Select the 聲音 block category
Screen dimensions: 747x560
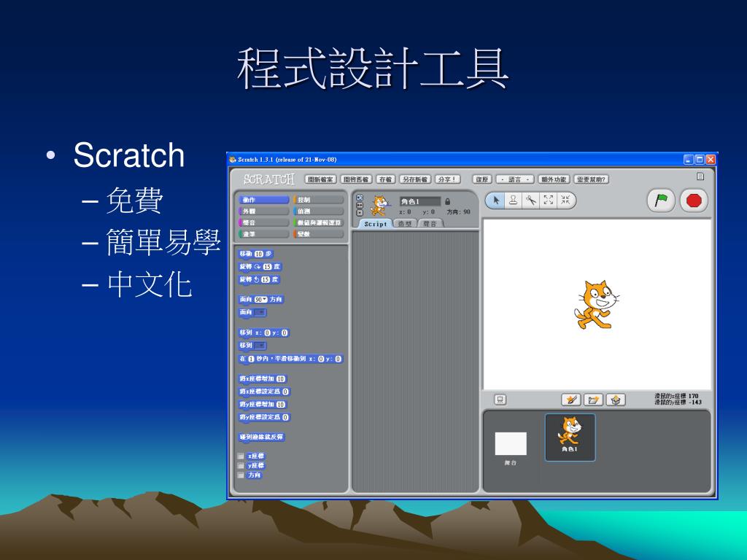263,223
